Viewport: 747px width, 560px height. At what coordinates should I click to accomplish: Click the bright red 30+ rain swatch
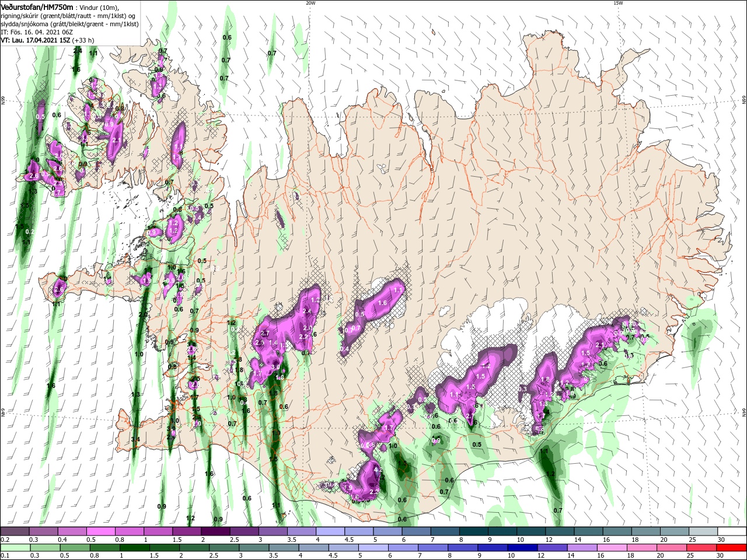[x=732, y=548]
